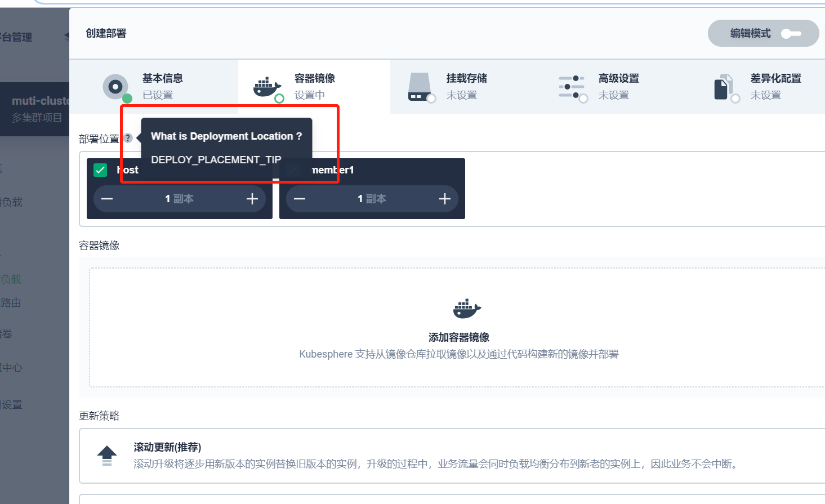The image size is (825, 504).
Task: Click the documents icon for 差异化配置
Action: (x=724, y=87)
